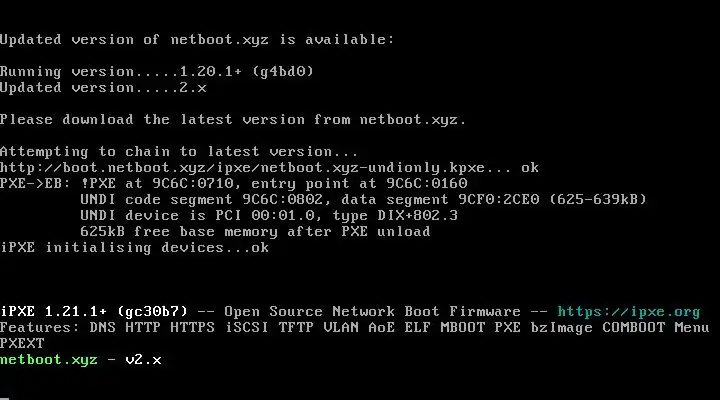Click the boot.netboot.xyz kpxe URL
This screenshot has width=720, height=400.
click(x=260, y=168)
